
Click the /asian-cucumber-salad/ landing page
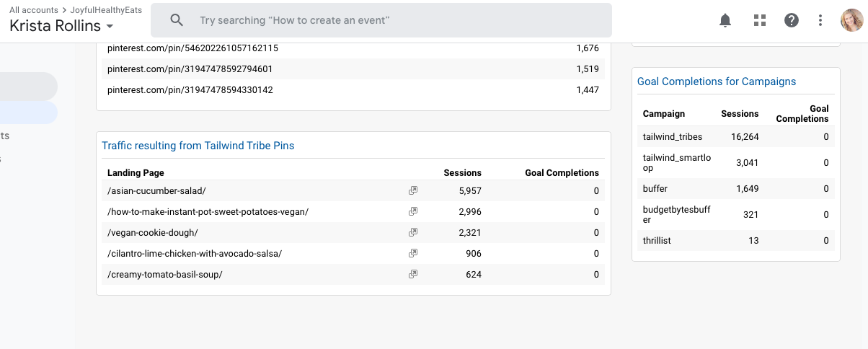pos(156,191)
